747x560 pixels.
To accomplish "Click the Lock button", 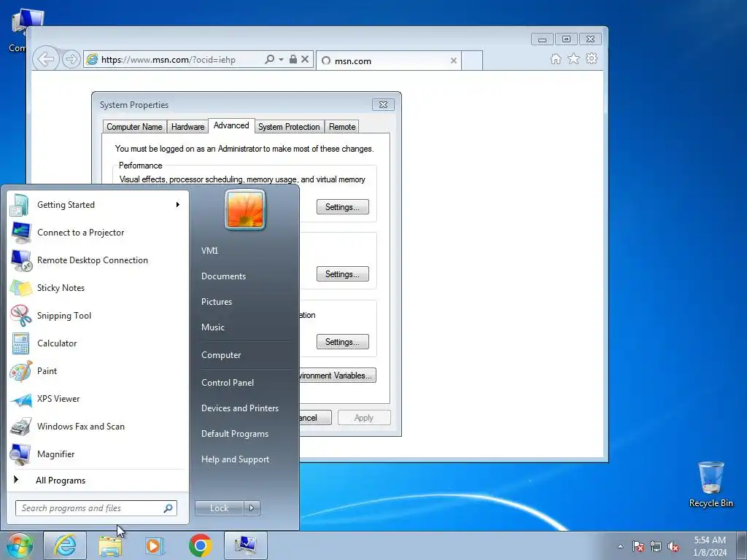I will click(219, 508).
